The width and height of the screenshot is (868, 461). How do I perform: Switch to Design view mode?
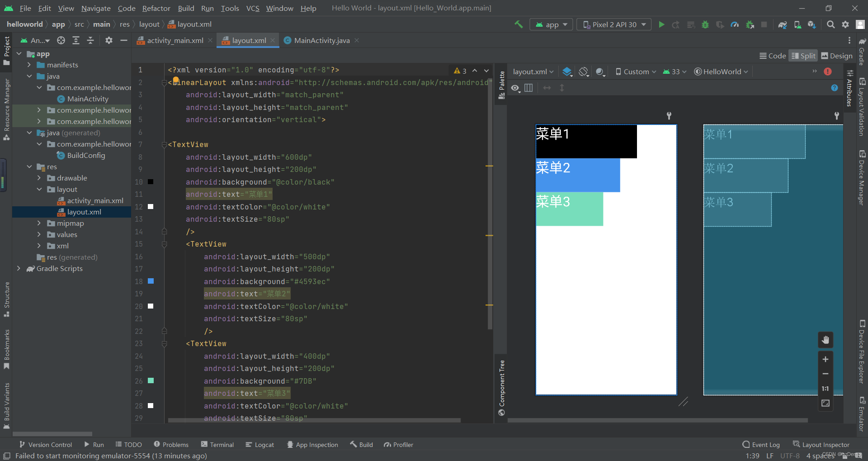(x=837, y=55)
